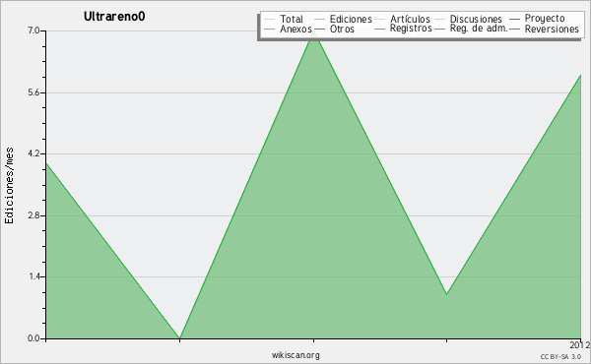Click the 4.2 y-axis value
The image size is (591, 364).
click(x=33, y=153)
